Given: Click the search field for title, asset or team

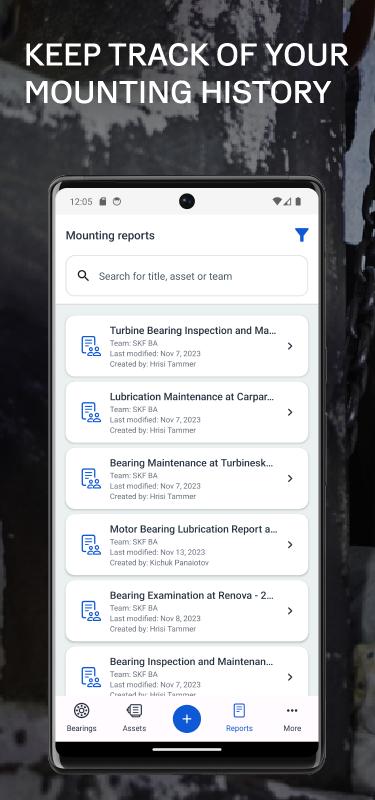Looking at the screenshot, I should tap(187, 276).
